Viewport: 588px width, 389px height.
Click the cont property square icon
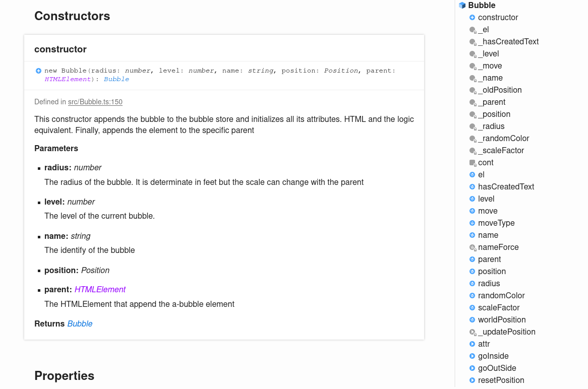473,163
